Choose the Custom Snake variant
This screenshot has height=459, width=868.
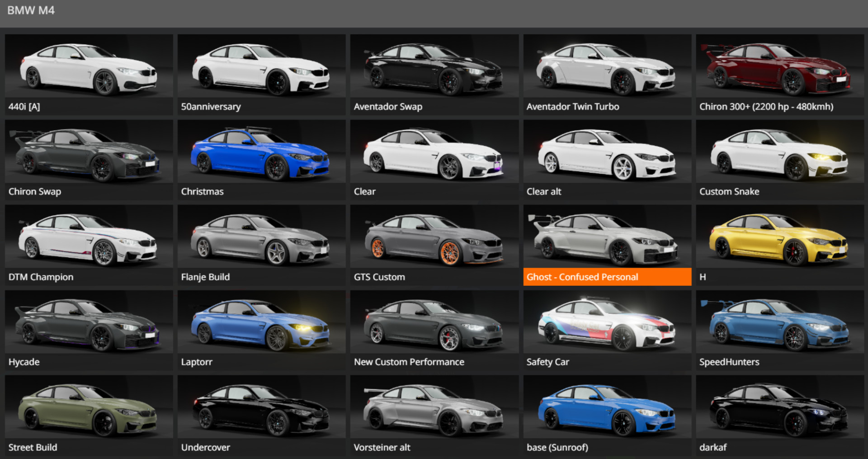(x=780, y=160)
